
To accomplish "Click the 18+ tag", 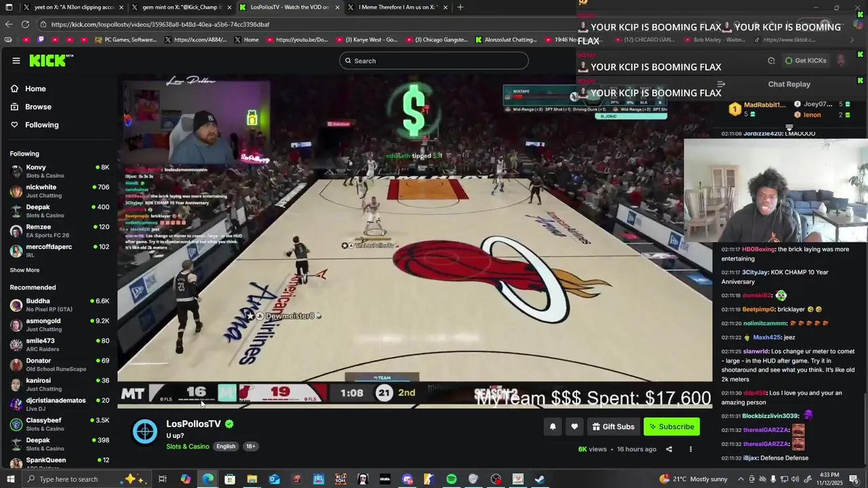I will [251, 447].
